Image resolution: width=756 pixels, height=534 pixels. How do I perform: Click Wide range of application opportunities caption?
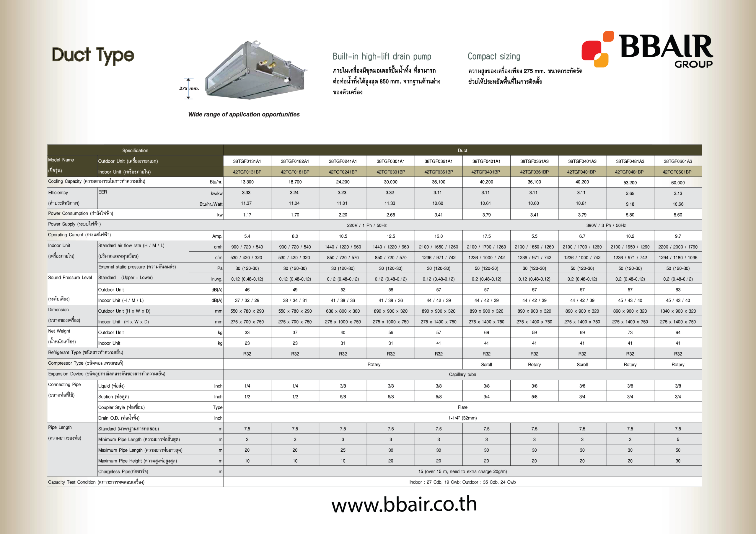click(244, 114)
